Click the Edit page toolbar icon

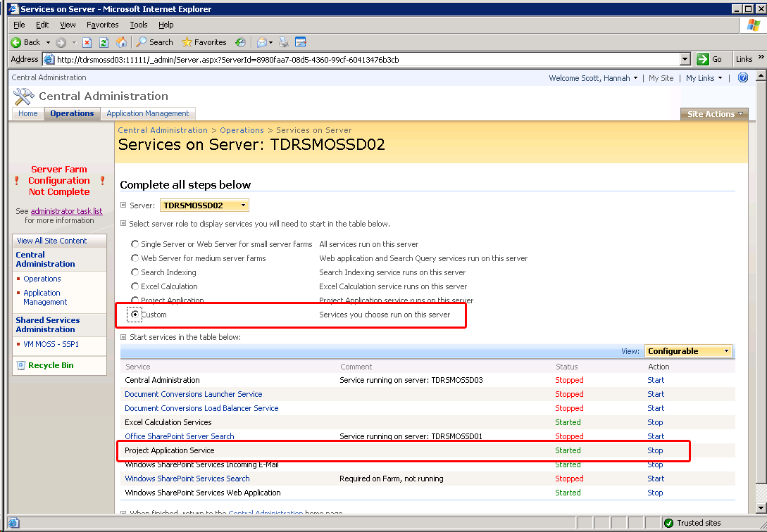coord(300,42)
